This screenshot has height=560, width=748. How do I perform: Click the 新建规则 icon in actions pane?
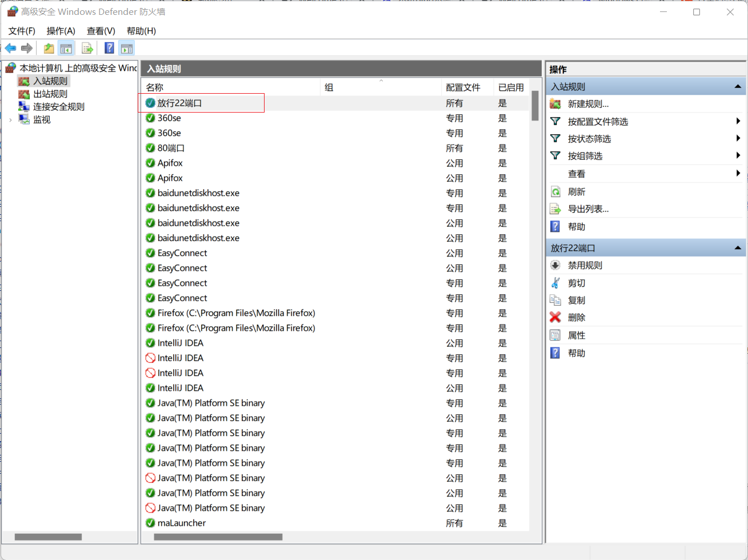coord(555,104)
